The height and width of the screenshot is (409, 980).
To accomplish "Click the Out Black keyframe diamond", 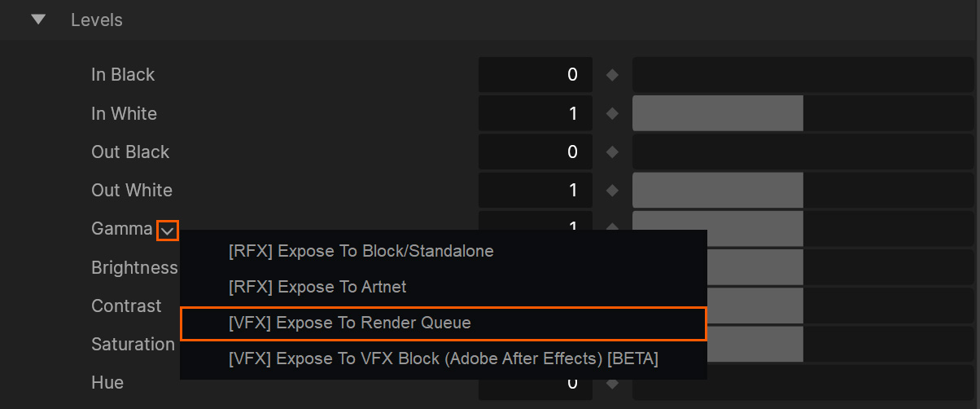I will pyautogui.click(x=613, y=152).
